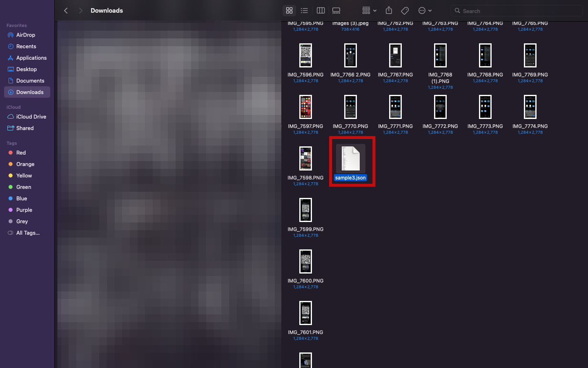Open AirDrop in the sidebar

25,35
